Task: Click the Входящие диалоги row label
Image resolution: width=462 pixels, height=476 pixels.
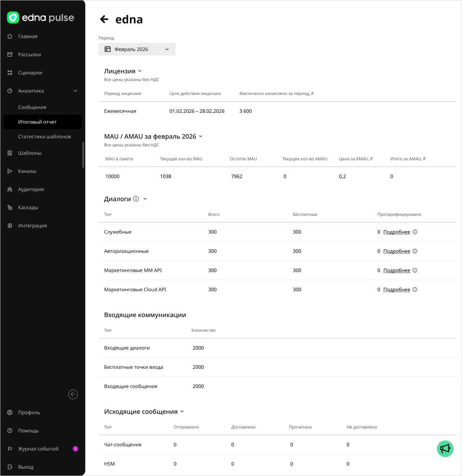Action: [x=127, y=348]
